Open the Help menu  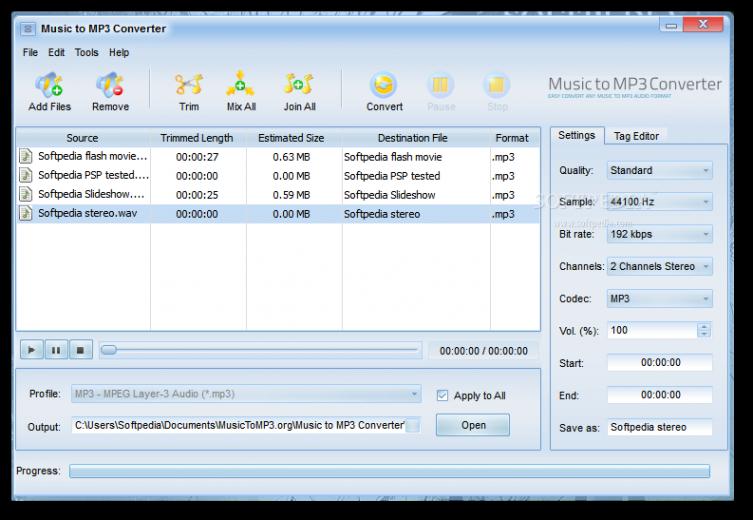click(x=119, y=52)
